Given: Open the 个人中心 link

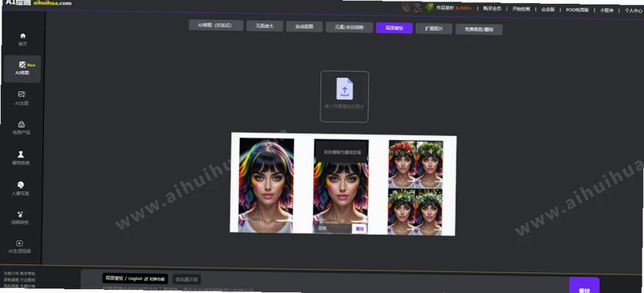Looking at the screenshot, I should tap(634, 11).
